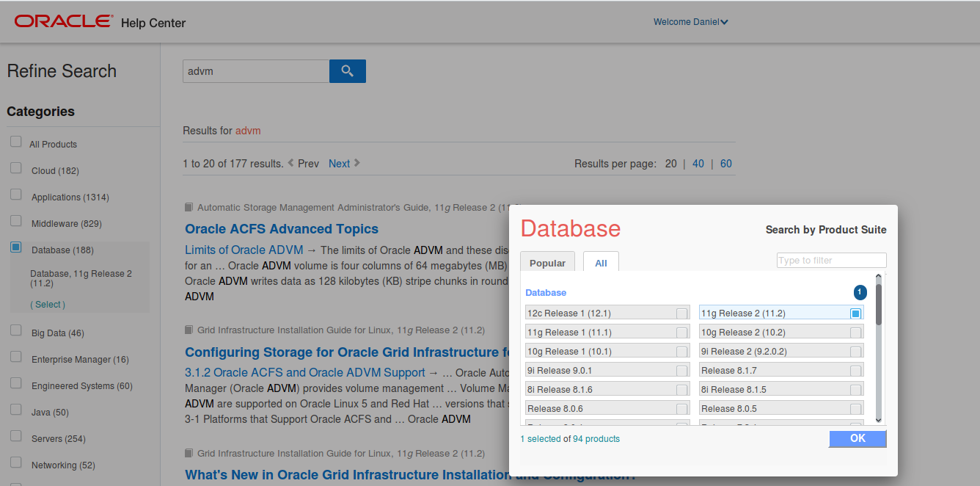Click the magnifier search button
980x486 pixels.
coord(348,71)
